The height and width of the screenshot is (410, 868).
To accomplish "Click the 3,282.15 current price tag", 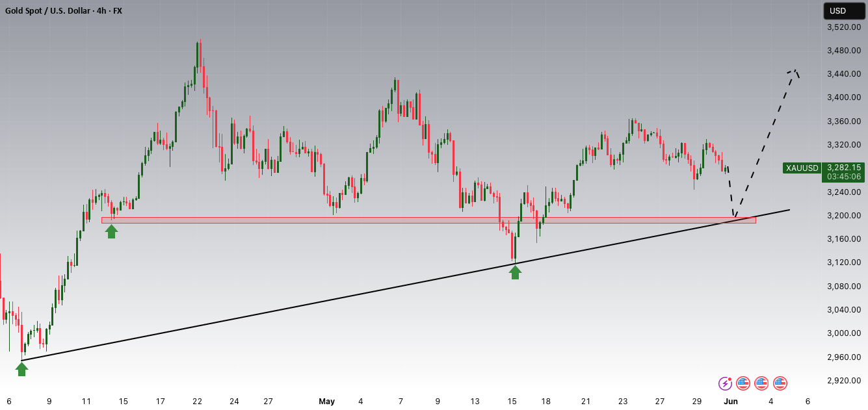I will [x=845, y=167].
